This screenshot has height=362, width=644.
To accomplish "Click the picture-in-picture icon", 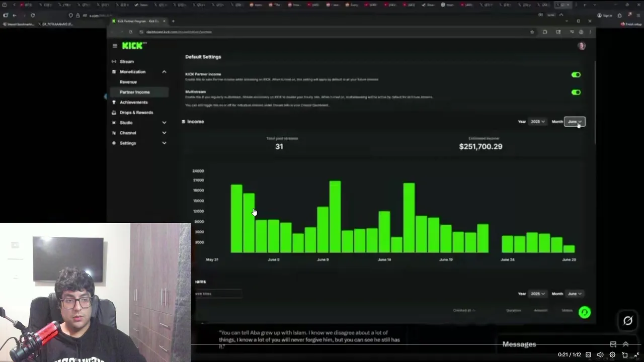I will coord(624,354).
